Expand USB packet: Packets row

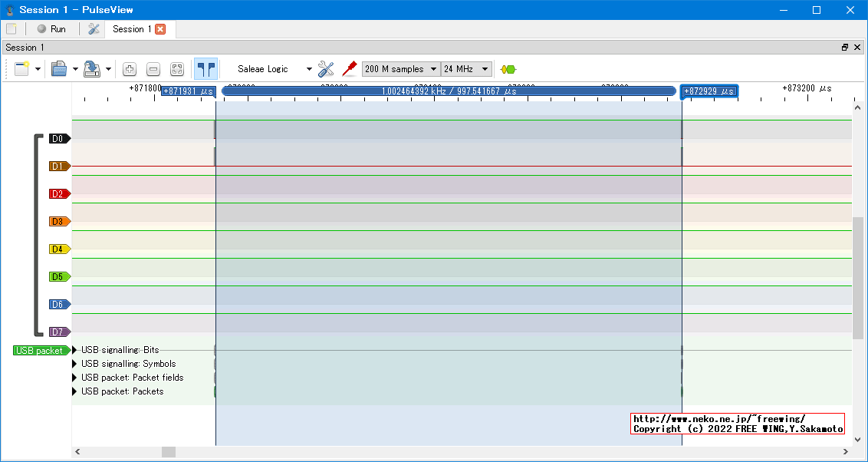pos(75,391)
